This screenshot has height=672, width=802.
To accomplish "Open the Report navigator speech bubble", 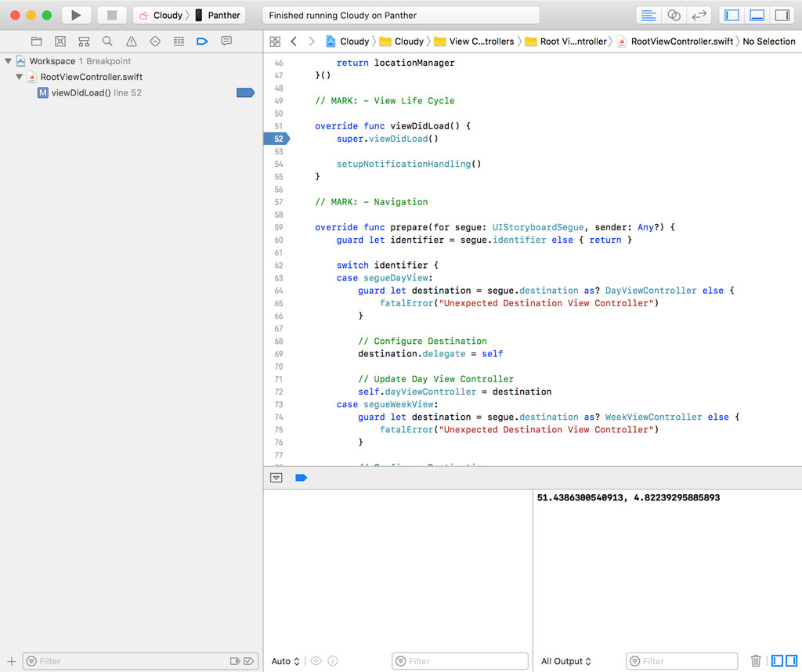I will point(226,41).
